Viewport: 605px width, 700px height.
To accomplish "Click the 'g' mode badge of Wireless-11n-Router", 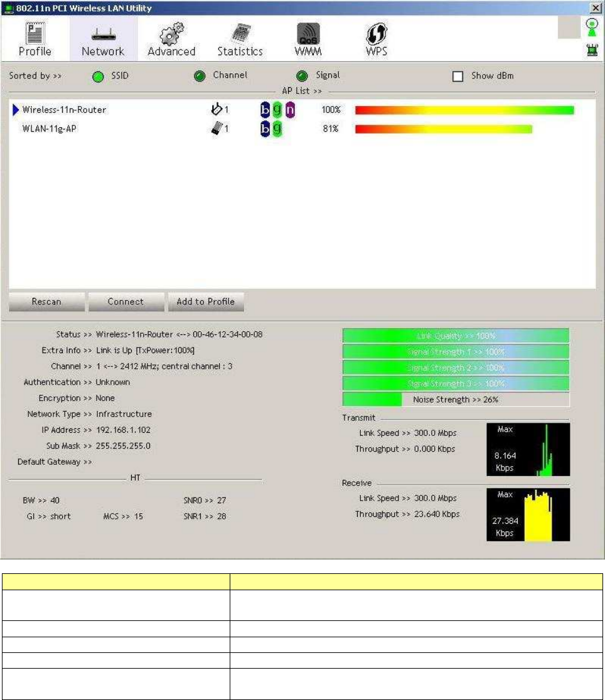I will [x=277, y=110].
